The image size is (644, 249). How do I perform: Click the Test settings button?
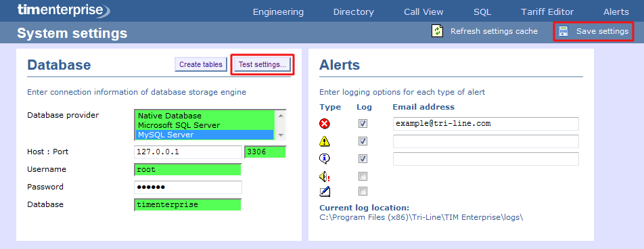(x=262, y=64)
